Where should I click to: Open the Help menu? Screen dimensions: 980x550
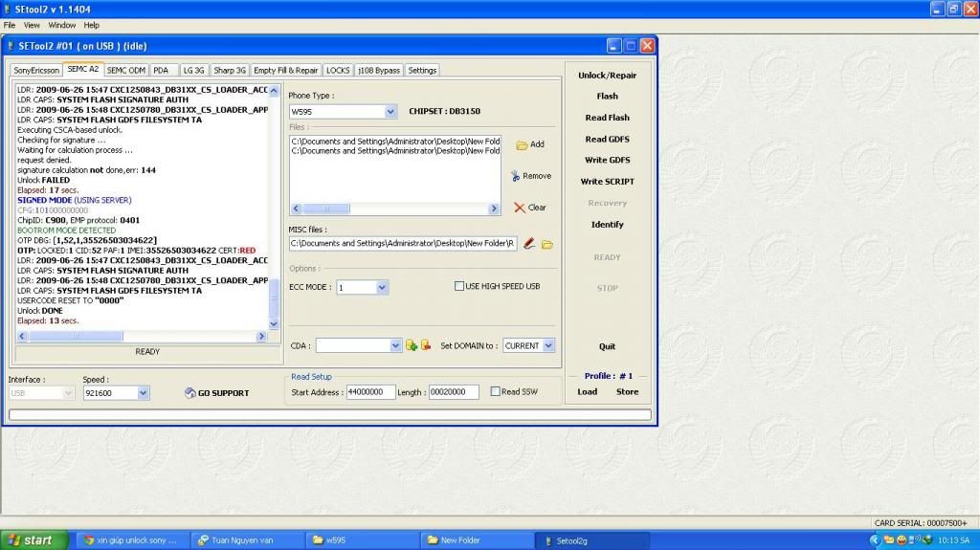click(91, 26)
